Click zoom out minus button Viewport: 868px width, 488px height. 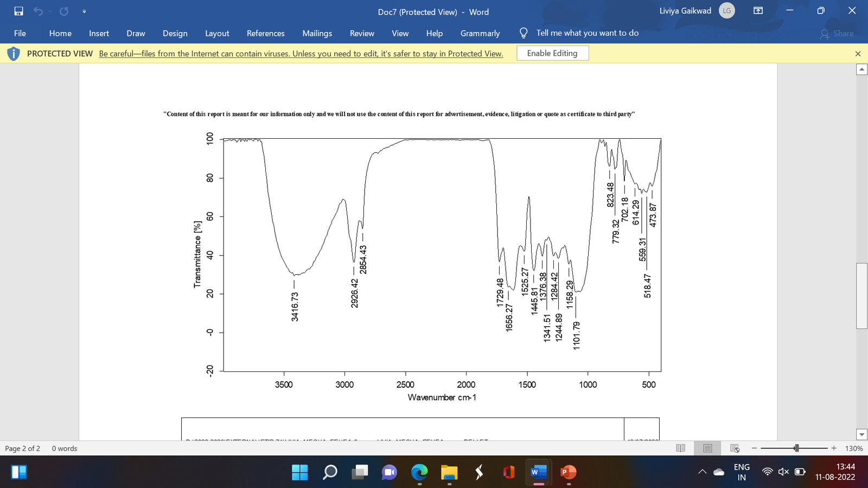point(754,448)
